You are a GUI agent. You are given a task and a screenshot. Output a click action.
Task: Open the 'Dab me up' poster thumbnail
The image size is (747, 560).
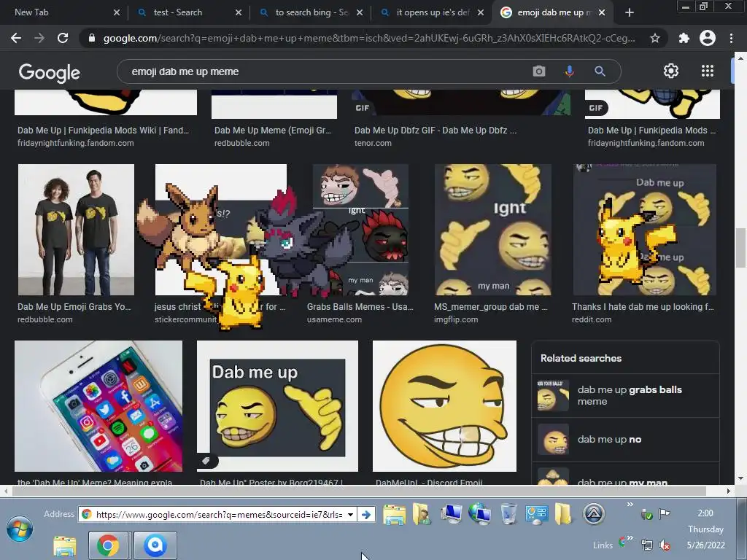(277, 405)
